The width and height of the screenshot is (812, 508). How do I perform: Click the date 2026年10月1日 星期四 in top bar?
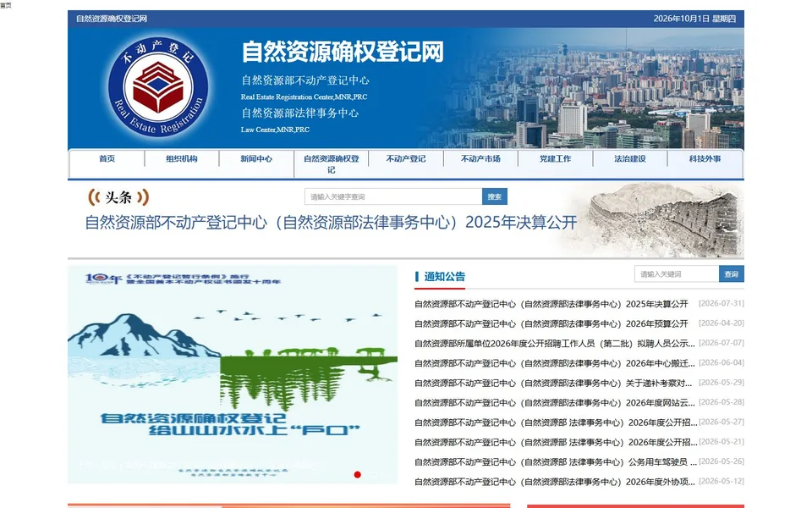[x=694, y=19]
